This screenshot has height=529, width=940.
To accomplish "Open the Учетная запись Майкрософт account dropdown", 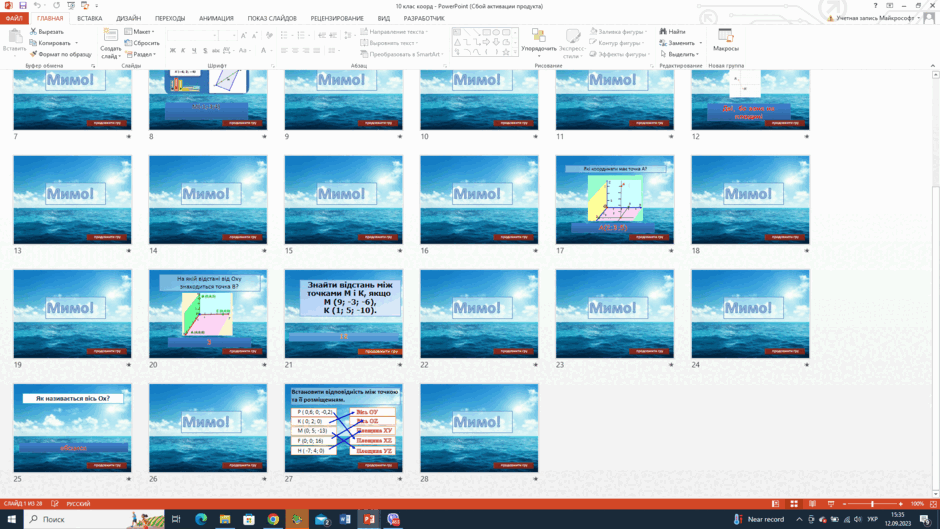I will [918, 18].
